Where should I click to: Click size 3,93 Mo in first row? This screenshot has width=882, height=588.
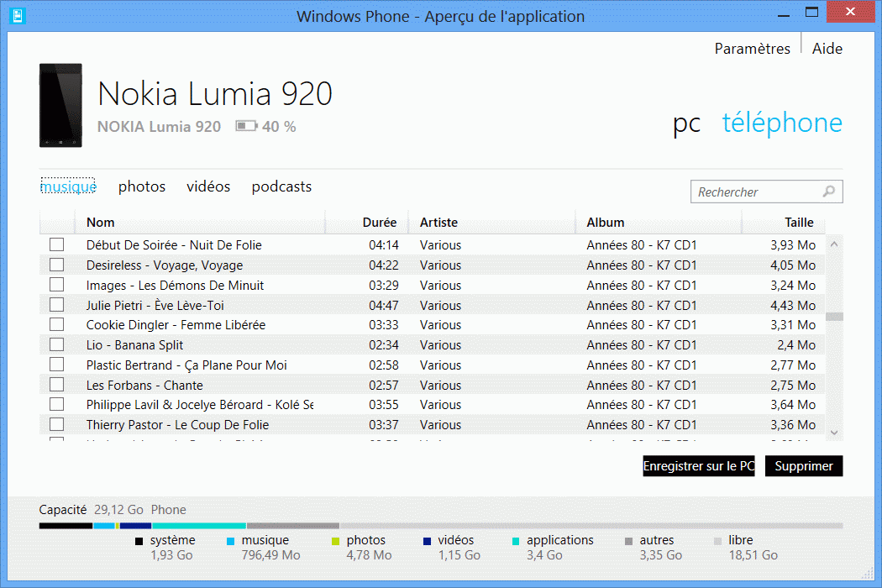pyautogui.click(x=793, y=245)
